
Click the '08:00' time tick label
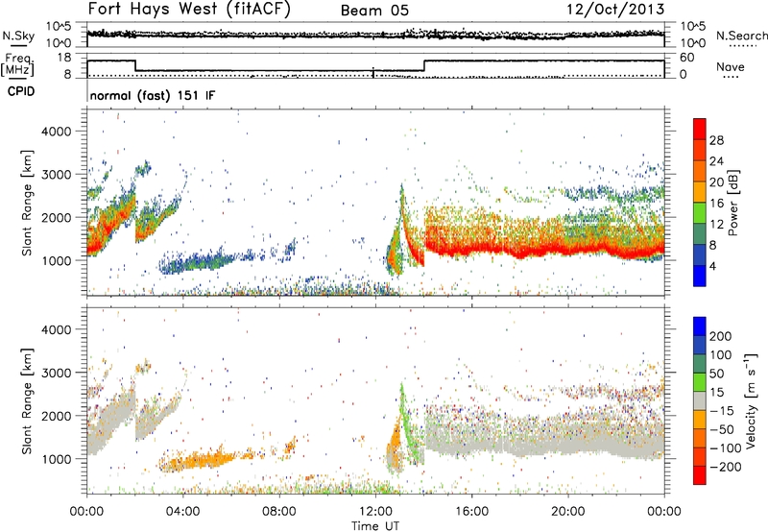279,512
